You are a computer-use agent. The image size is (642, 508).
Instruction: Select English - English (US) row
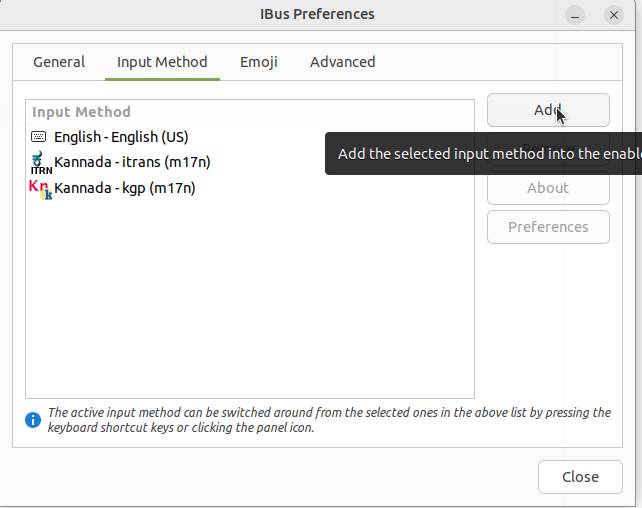pos(250,137)
